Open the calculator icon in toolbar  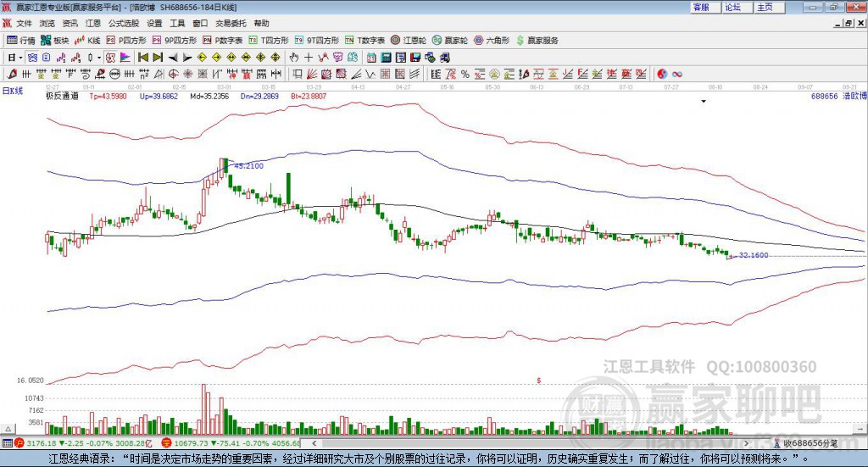pyautogui.click(x=386, y=58)
